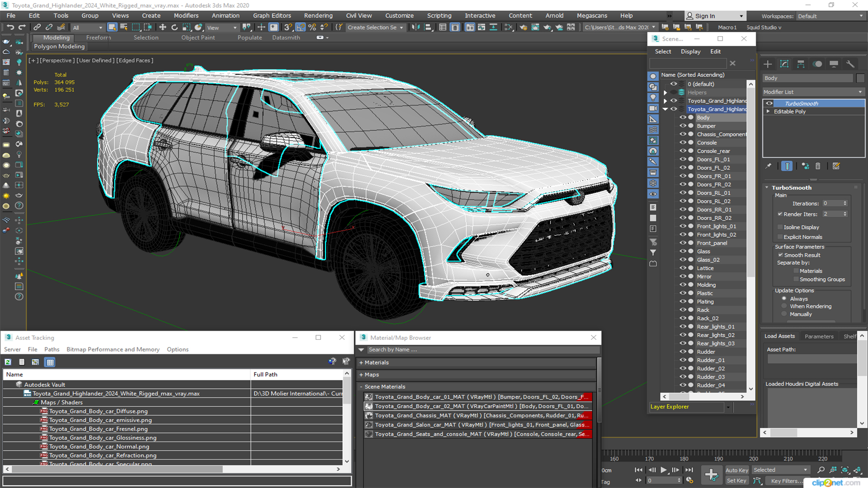Viewport: 868px width, 488px height.
Task: Switch to the Create command panel
Action: click(x=768, y=64)
